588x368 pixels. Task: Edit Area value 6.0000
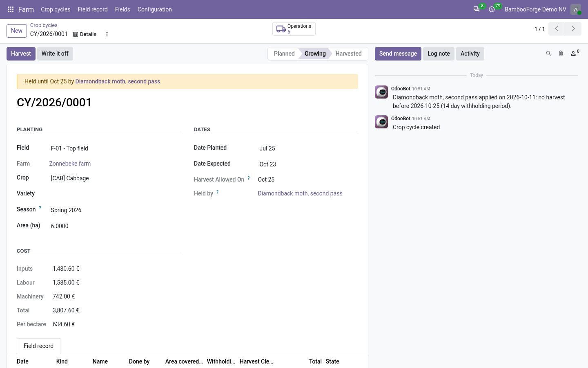(x=116, y=226)
